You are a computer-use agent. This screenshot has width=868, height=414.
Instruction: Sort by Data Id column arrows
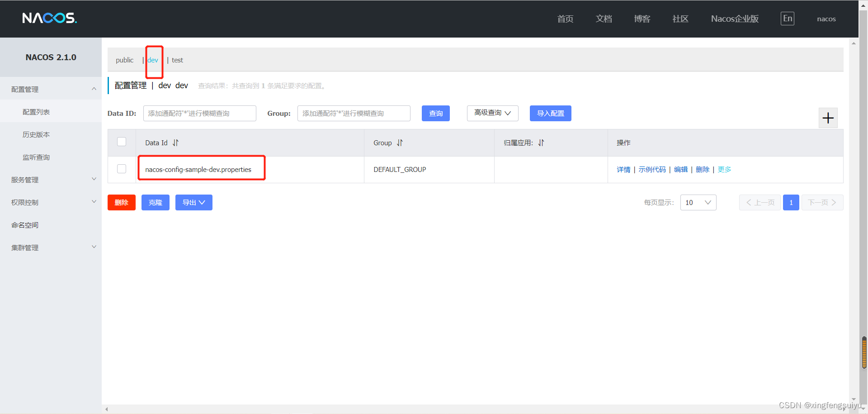(175, 143)
